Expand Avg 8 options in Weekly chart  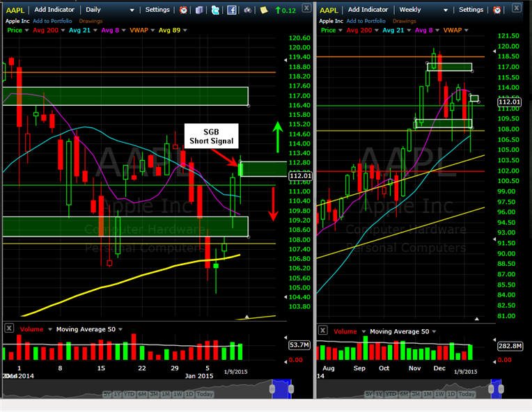coord(437,30)
